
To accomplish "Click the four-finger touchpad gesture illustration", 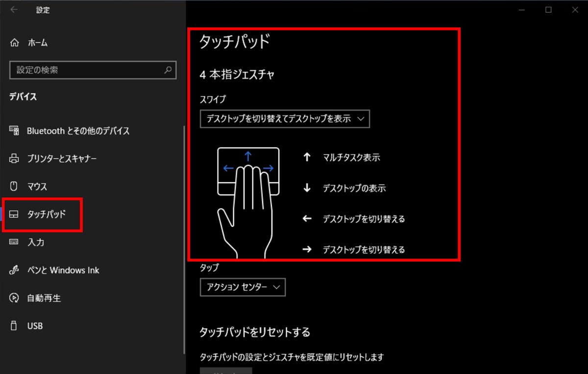I will 248,202.
